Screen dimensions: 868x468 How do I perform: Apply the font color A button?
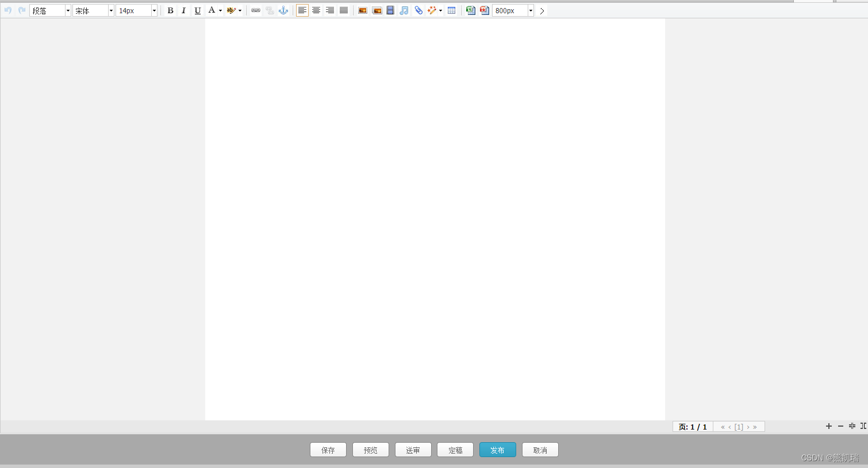pyautogui.click(x=212, y=10)
